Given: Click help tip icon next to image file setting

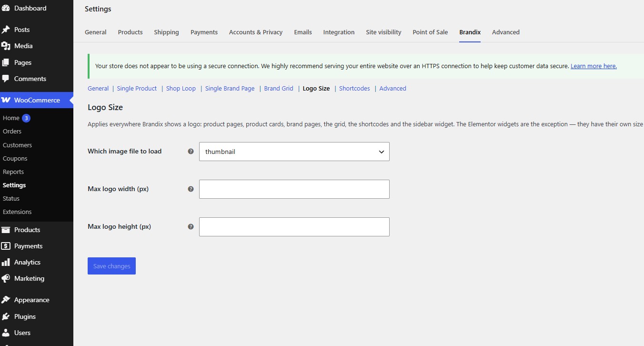Looking at the screenshot, I should pyautogui.click(x=191, y=152).
